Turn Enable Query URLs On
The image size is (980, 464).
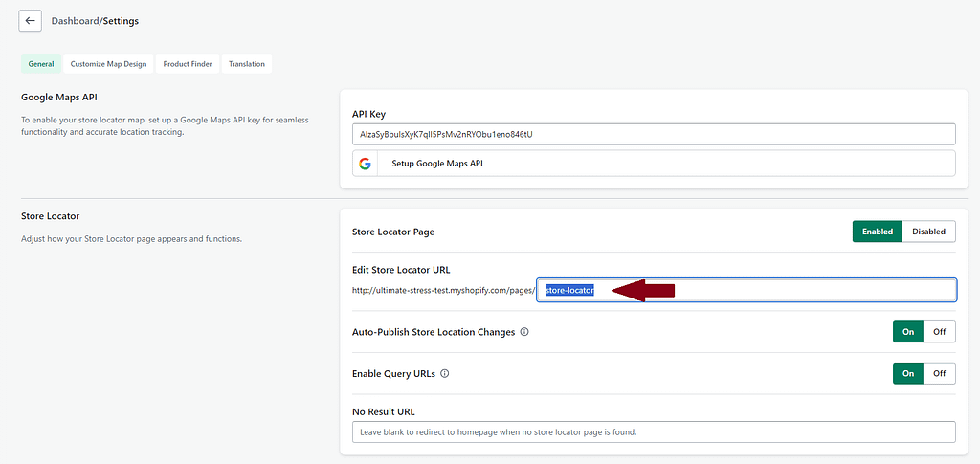[907, 373]
